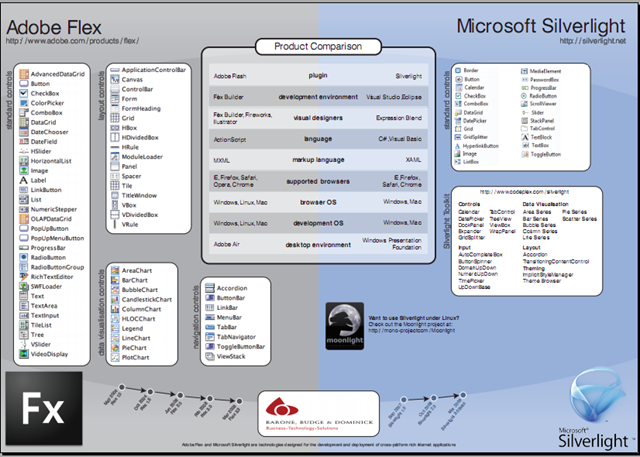The width and height of the screenshot is (640, 457).
Task: Click the HorizontalList icon
Action: click(x=24, y=161)
